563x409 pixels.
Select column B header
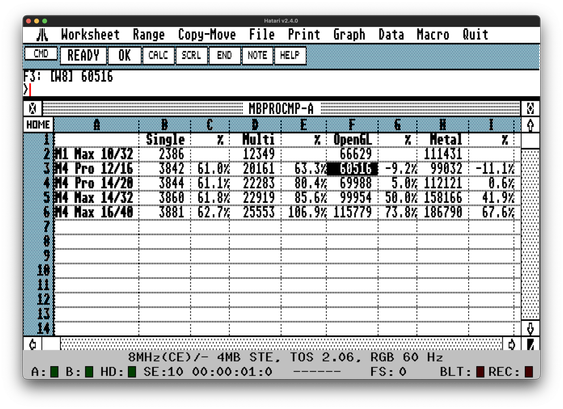pos(165,125)
